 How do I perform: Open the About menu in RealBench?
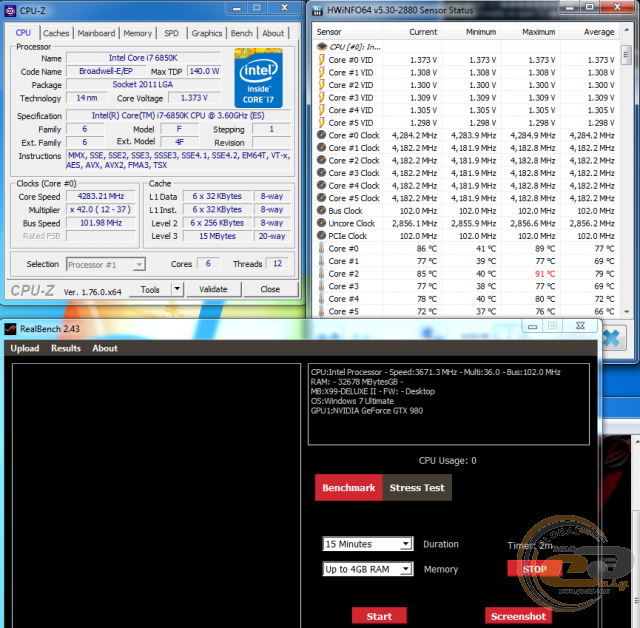pos(105,348)
